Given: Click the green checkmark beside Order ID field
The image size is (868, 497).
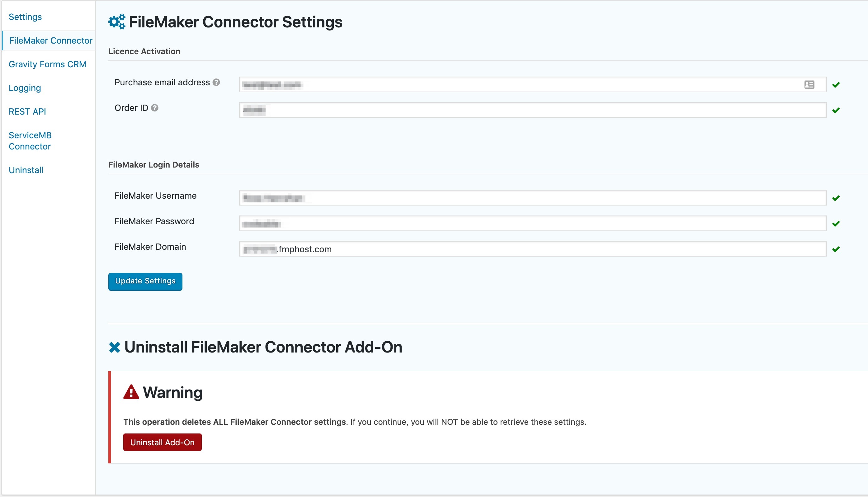Looking at the screenshot, I should [x=836, y=110].
